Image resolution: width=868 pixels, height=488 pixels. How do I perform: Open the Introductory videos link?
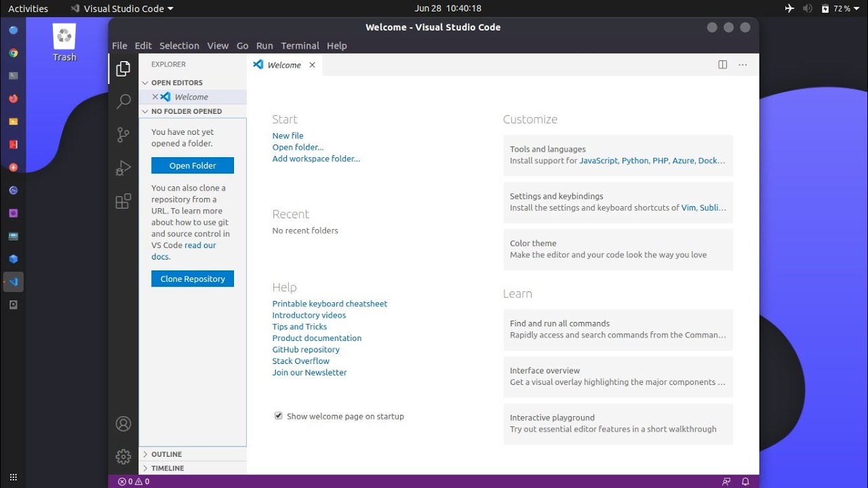click(x=309, y=315)
